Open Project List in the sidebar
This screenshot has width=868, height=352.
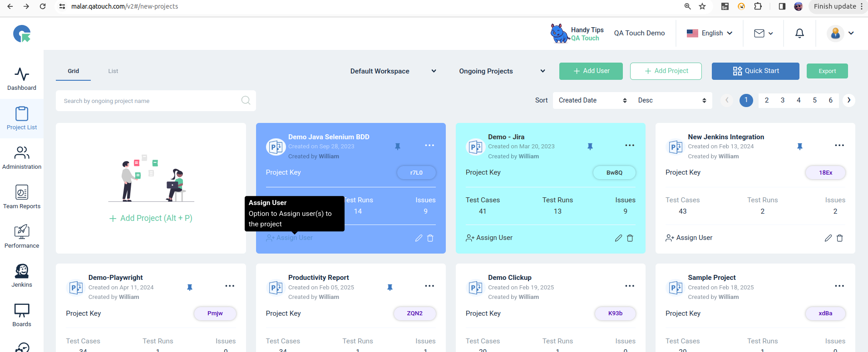[22, 118]
